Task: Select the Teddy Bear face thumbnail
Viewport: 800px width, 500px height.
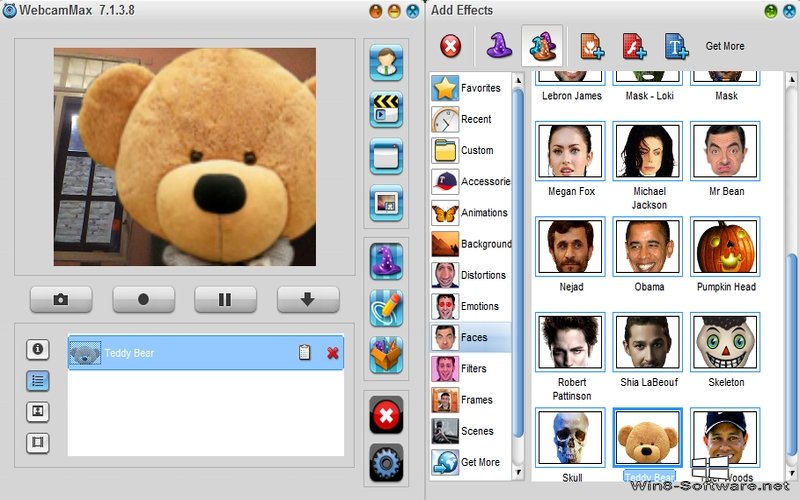Action: point(647,437)
